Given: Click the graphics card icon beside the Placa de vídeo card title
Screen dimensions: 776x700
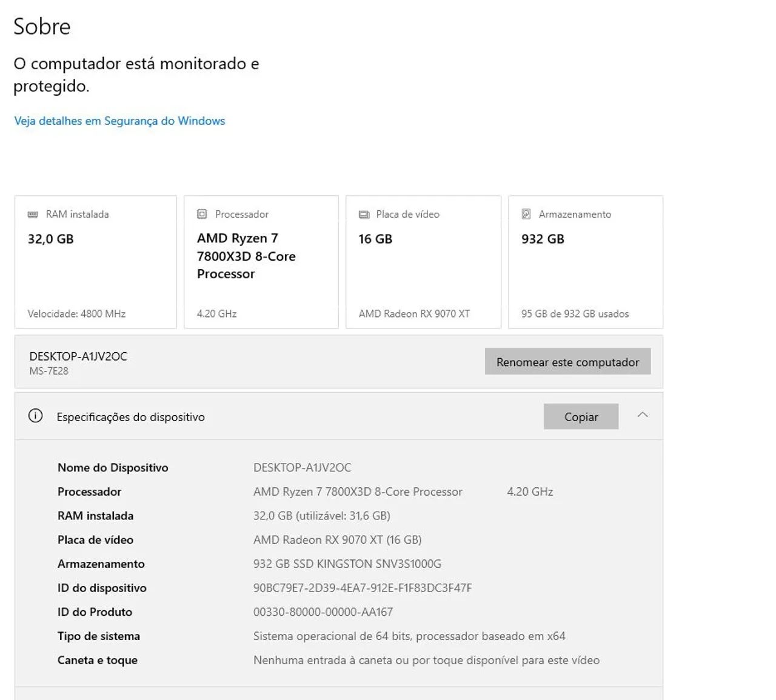Looking at the screenshot, I should (x=364, y=215).
